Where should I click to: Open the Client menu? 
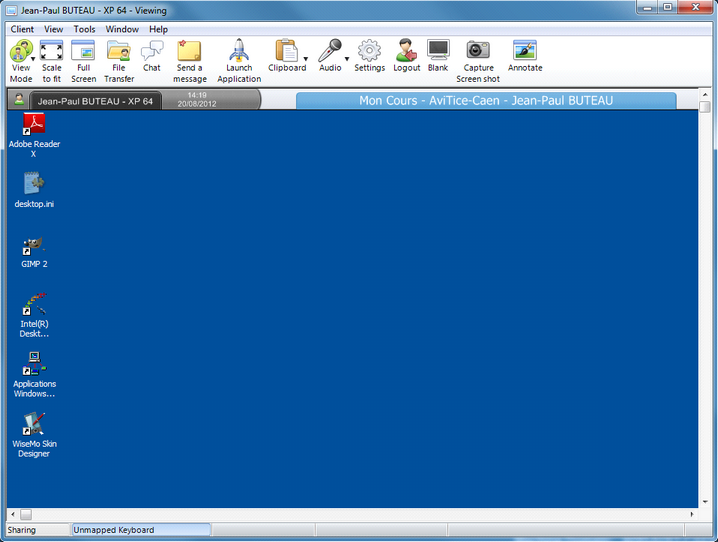click(22, 29)
